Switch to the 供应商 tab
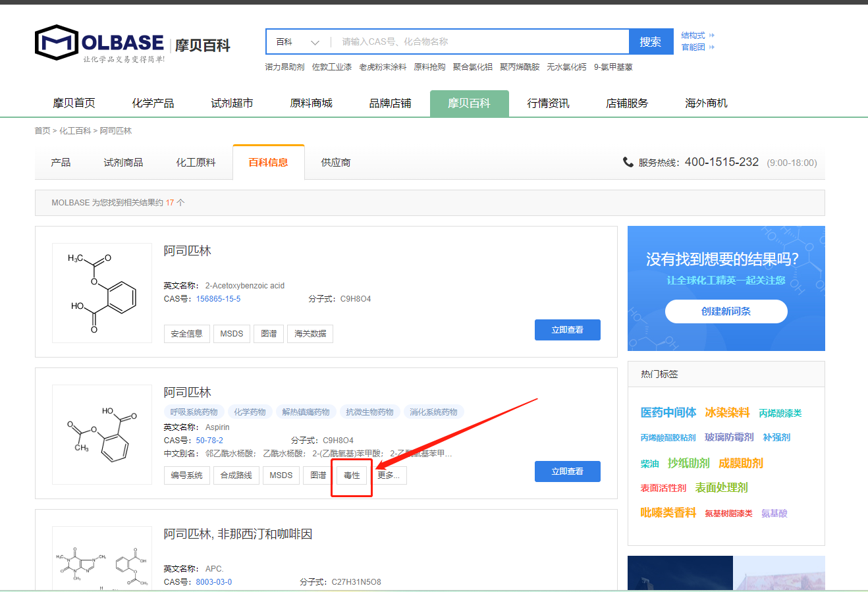The height and width of the screenshot is (592, 868). coord(336,163)
